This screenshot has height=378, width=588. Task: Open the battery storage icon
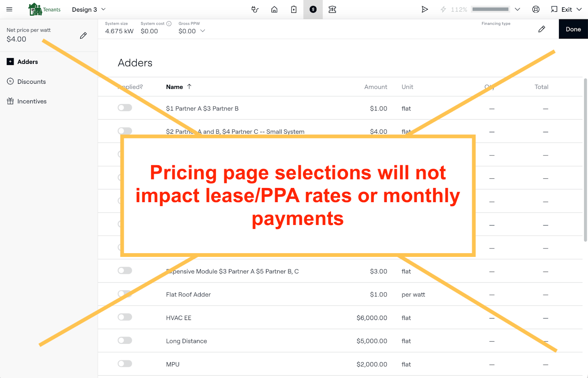(294, 10)
